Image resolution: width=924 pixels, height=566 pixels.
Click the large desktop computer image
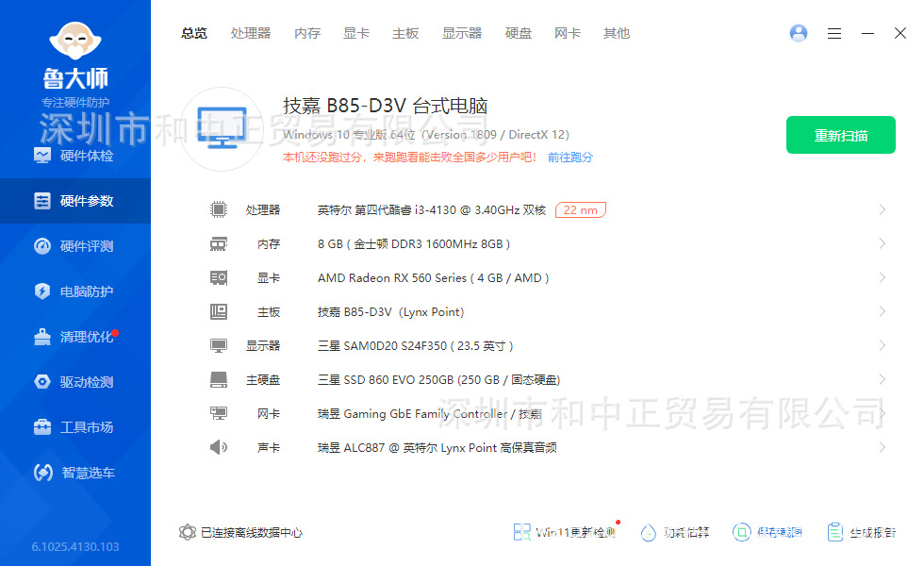[x=222, y=129]
